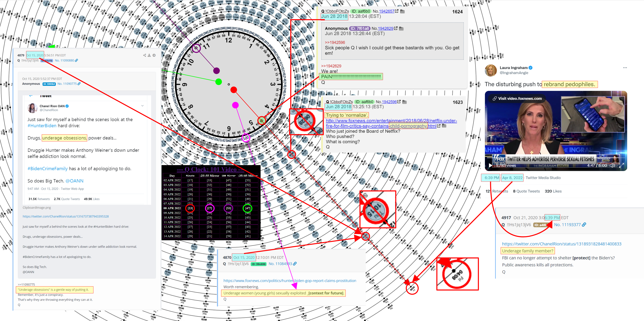Open the foxnews.com hunter-biden-gop-report link

[x=290, y=281]
